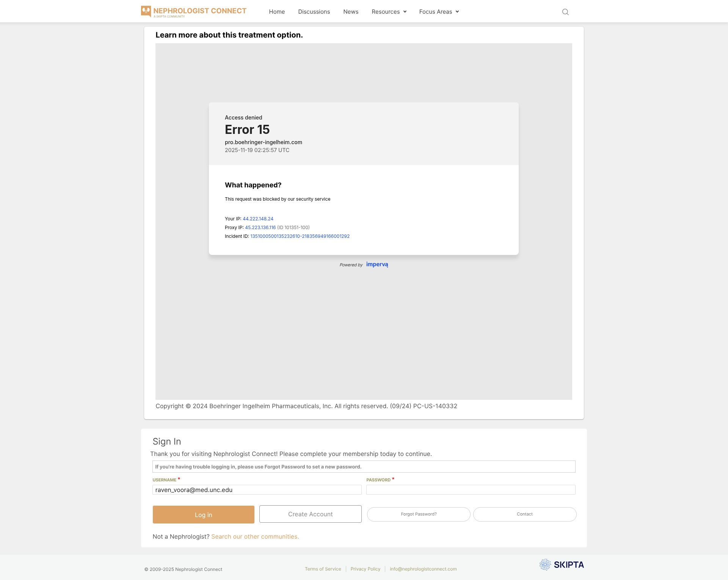The height and width of the screenshot is (580, 728).
Task: Go to the Home menu item
Action: pos(277,12)
